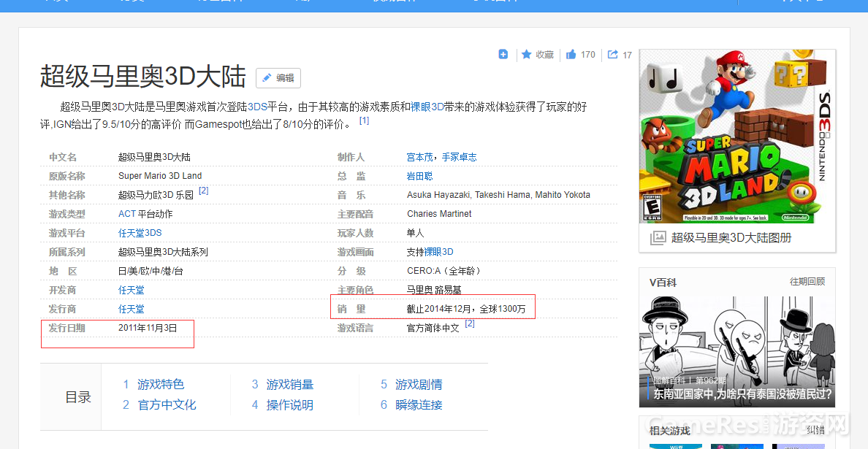Viewport: 868px width, 449px height.
Task: Click reference [1] after the intro paragraph
Action: 364,120
